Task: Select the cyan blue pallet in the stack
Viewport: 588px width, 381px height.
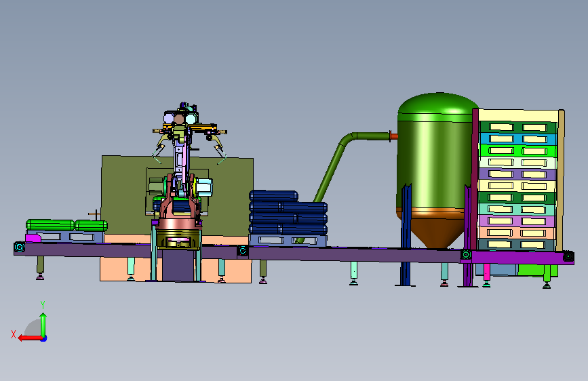Action: 517,139
